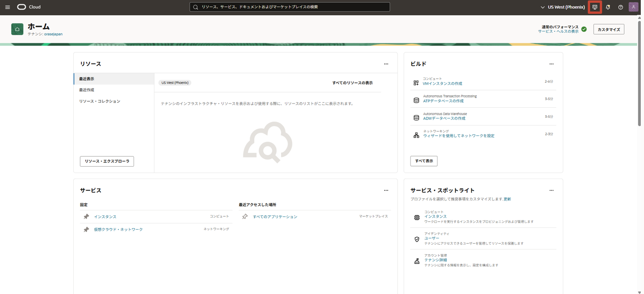Open the notifications bell
Screen dimensions: 644x294
[x=608, y=7]
